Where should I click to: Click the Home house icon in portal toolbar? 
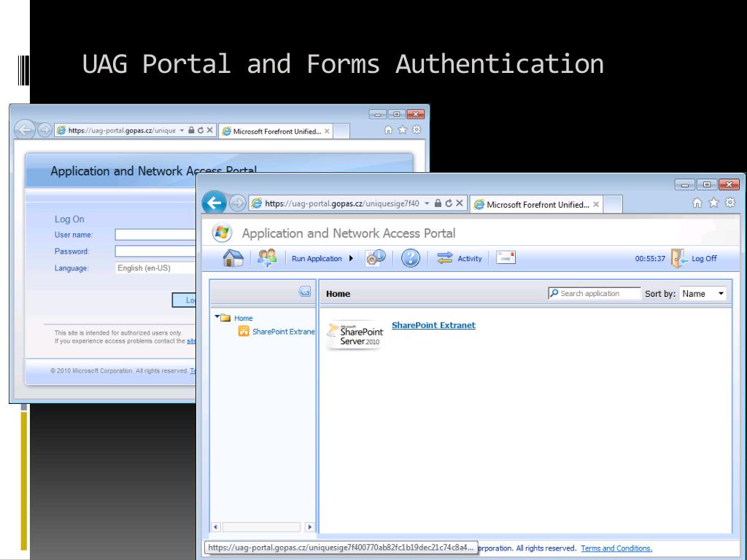(x=233, y=258)
